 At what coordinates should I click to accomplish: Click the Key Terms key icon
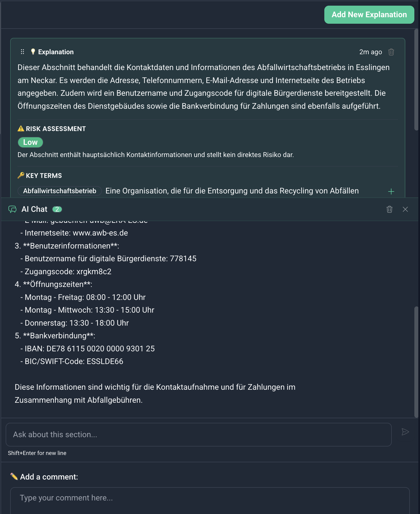click(21, 175)
